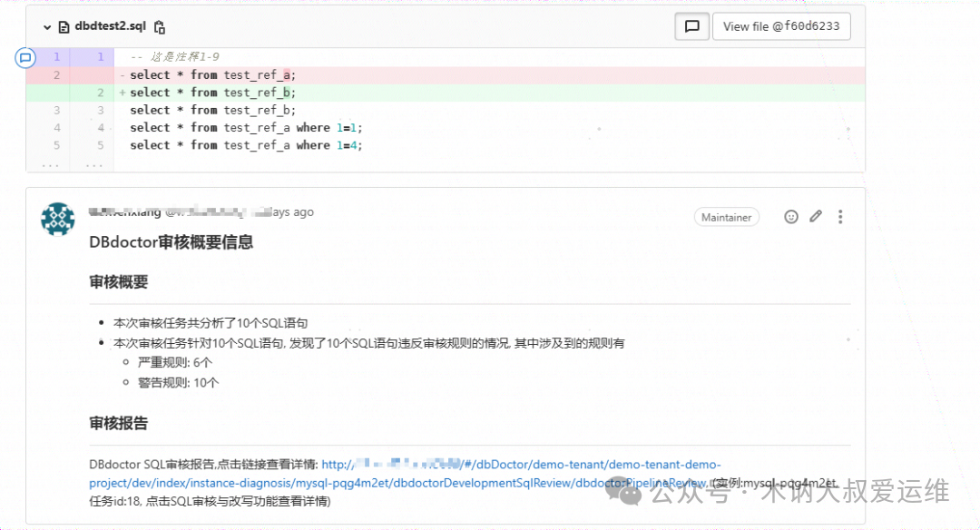Image resolution: width=980 pixels, height=530 pixels.
Task: Click heading '审核概要'
Action: coord(119,282)
